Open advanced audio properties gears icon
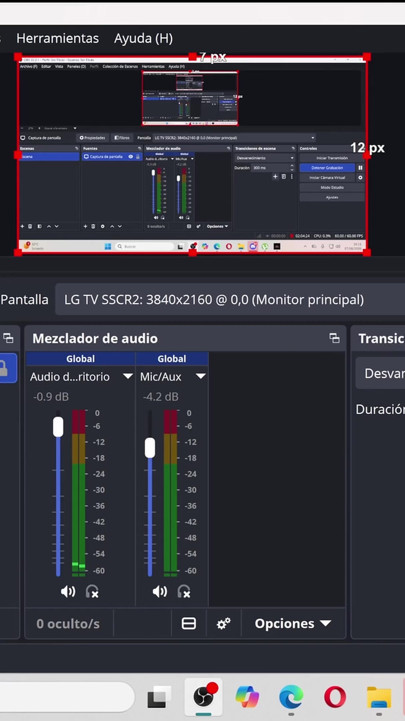This screenshot has width=405, height=721. point(223,624)
